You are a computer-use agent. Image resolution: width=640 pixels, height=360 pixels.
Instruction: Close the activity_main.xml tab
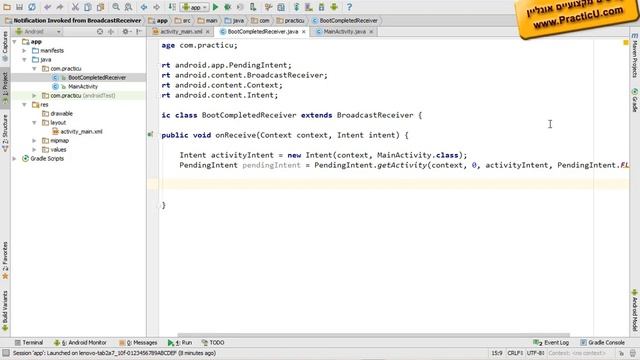click(208, 31)
